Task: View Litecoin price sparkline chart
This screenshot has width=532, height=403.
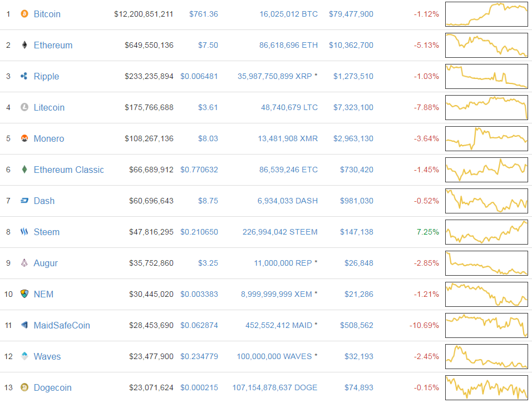Action: [x=486, y=108]
